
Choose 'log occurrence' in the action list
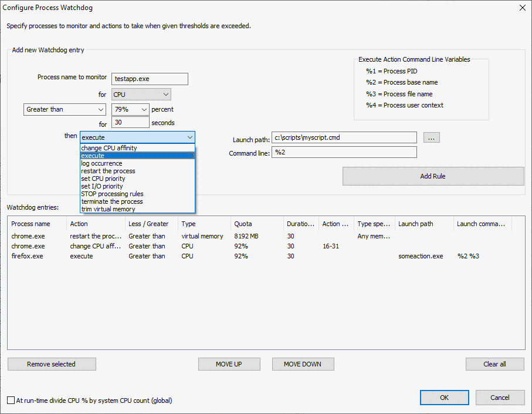click(102, 163)
